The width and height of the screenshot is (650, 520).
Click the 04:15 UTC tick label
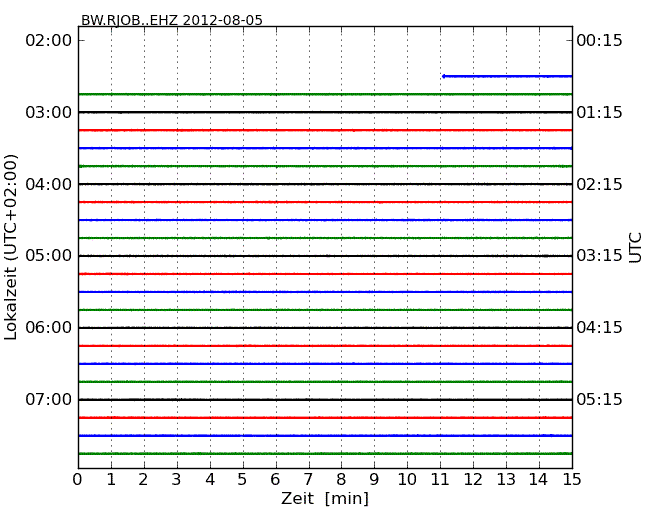[599, 328]
